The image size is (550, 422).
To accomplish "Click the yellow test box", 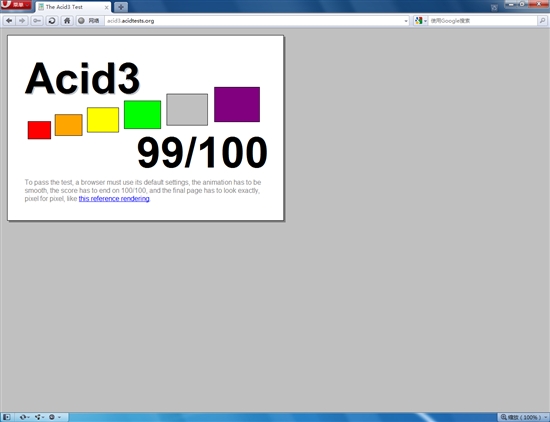I will tap(103, 120).
